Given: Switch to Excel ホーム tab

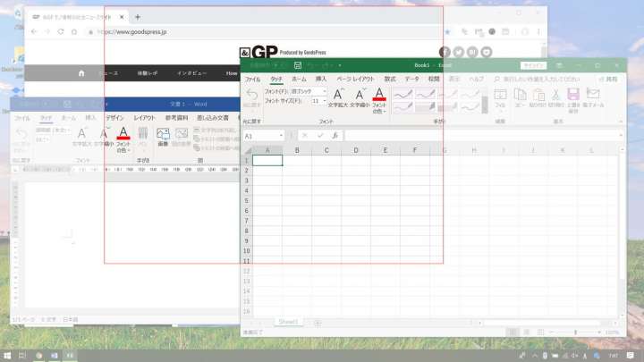Looking at the screenshot, I should 299,79.
